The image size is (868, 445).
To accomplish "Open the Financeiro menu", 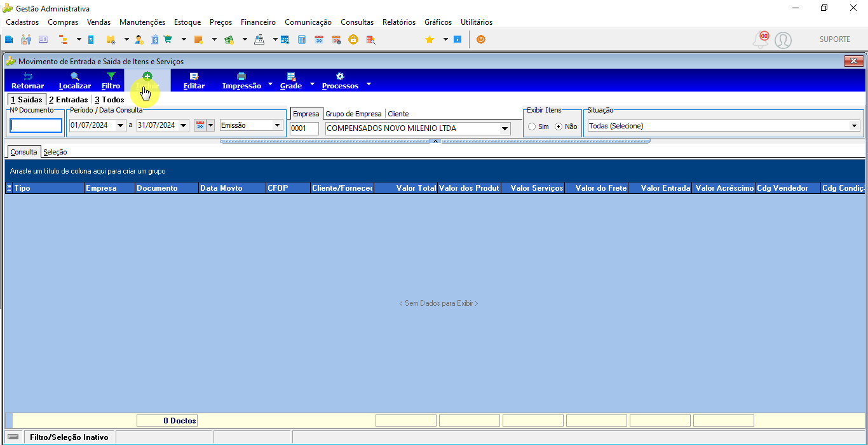I will pos(258,22).
